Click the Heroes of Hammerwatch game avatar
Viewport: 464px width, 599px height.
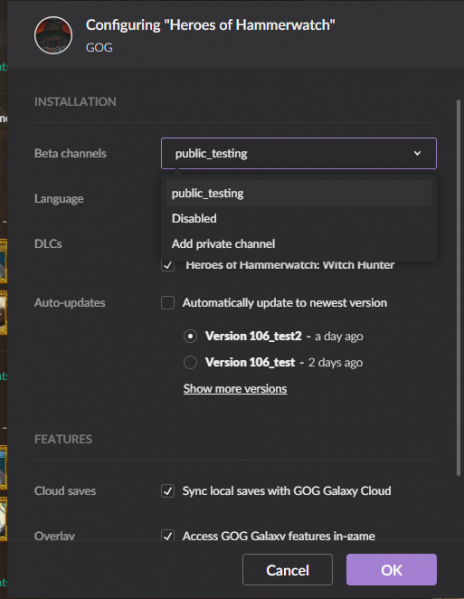click(x=53, y=35)
